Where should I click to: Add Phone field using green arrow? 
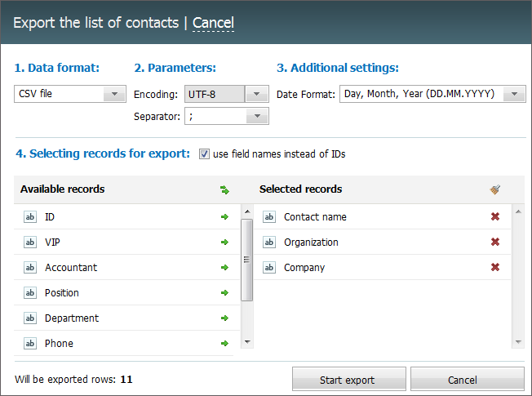pyautogui.click(x=224, y=344)
